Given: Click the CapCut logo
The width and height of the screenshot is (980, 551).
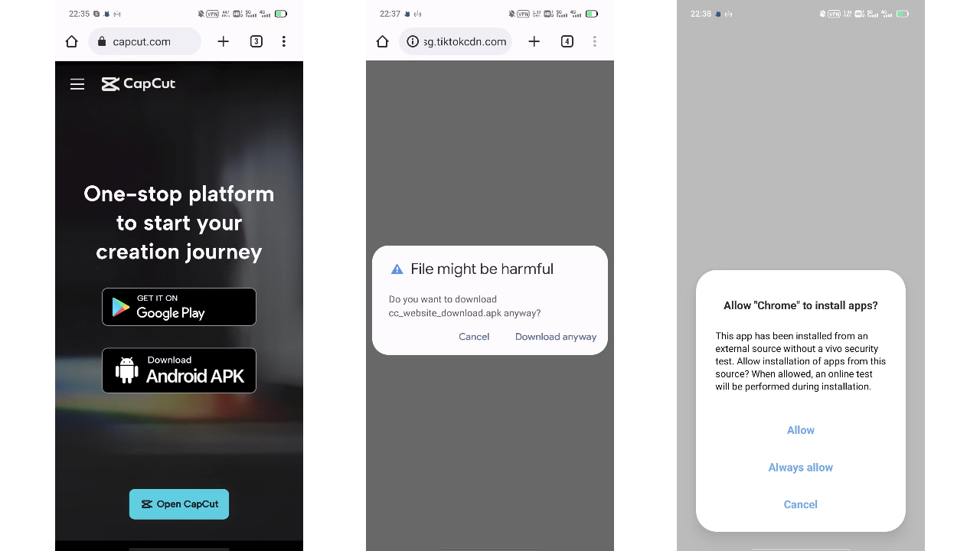Looking at the screenshot, I should [x=138, y=83].
